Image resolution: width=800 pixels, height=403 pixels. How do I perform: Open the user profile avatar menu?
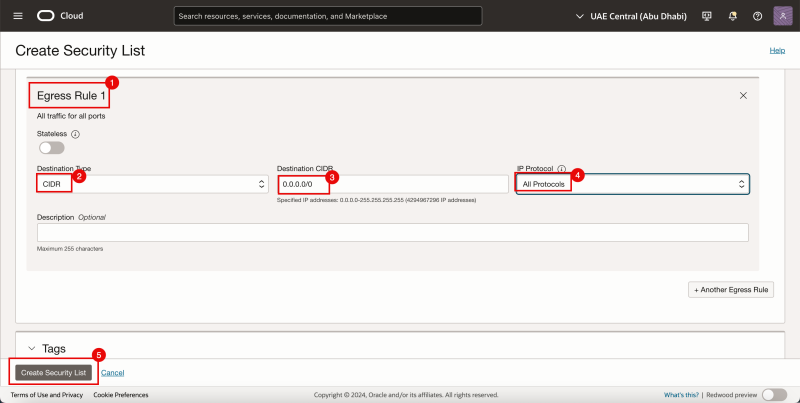pos(782,16)
